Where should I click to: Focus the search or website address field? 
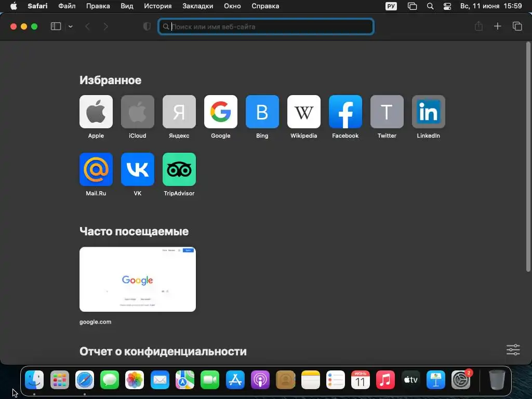coord(266,26)
